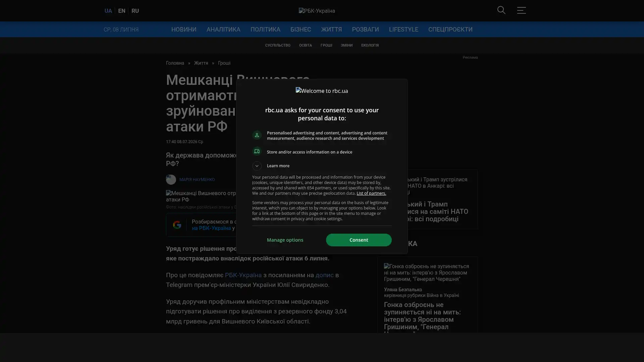Viewport: 644px width, 362px height.
Task: Open the LIFESTYLE menu item
Action: (404, 29)
